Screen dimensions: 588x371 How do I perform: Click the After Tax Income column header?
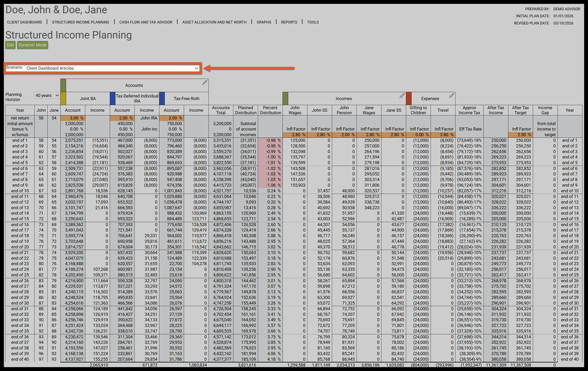(496, 110)
